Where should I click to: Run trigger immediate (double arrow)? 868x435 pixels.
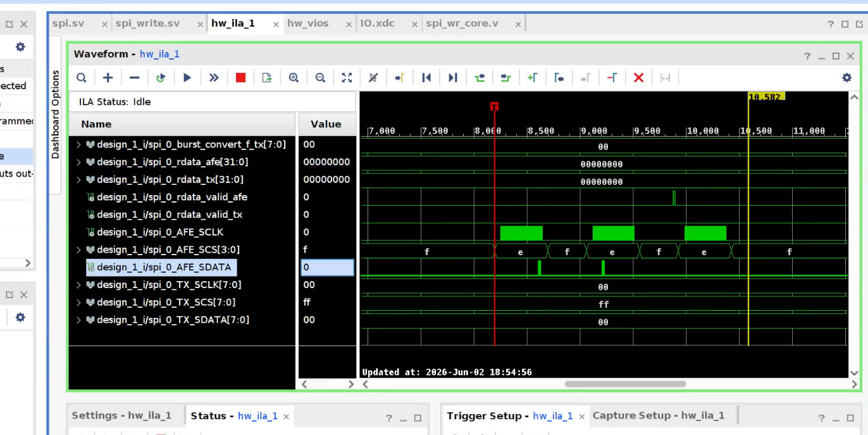[214, 77]
